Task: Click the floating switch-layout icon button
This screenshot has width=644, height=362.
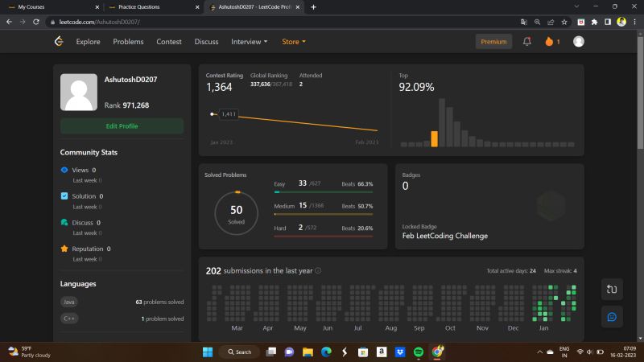Action: coord(612,290)
